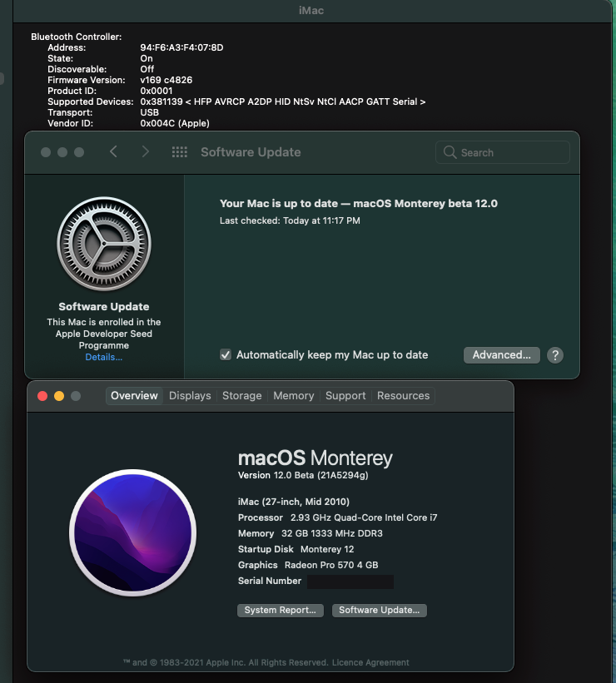
Task: Open the Licence Agreement link
Action: click(x=370, y=662)
